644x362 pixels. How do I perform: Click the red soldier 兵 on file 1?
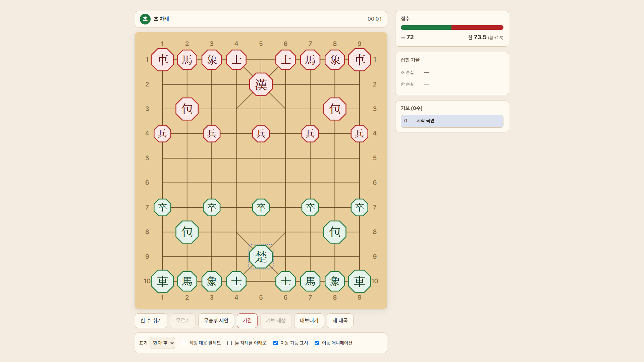[162, 133]
